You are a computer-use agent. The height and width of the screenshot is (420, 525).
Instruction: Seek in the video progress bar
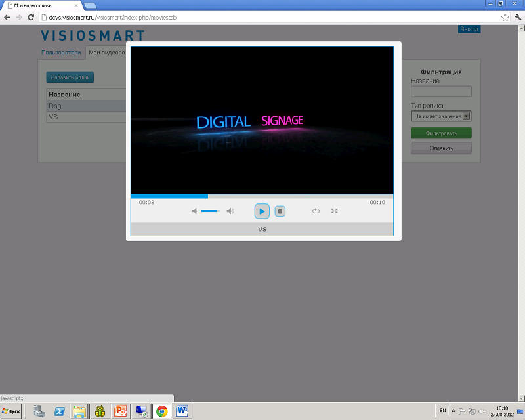[262, 196]
